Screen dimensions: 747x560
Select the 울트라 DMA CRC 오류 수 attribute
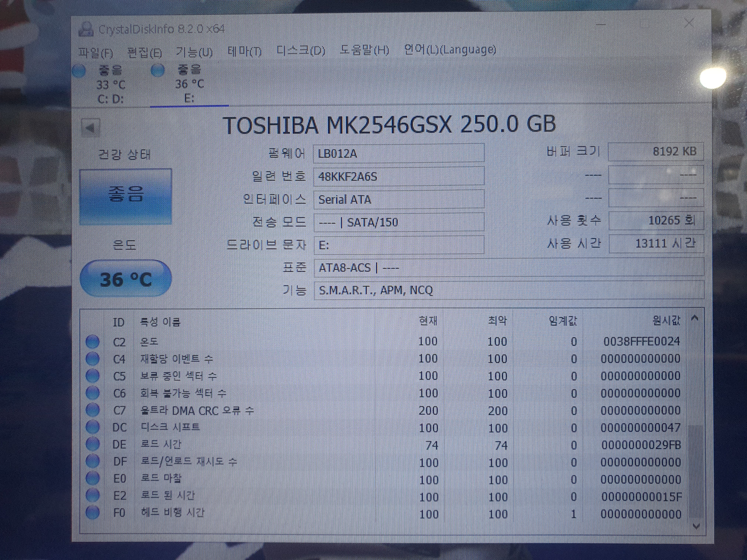point(197,411)
